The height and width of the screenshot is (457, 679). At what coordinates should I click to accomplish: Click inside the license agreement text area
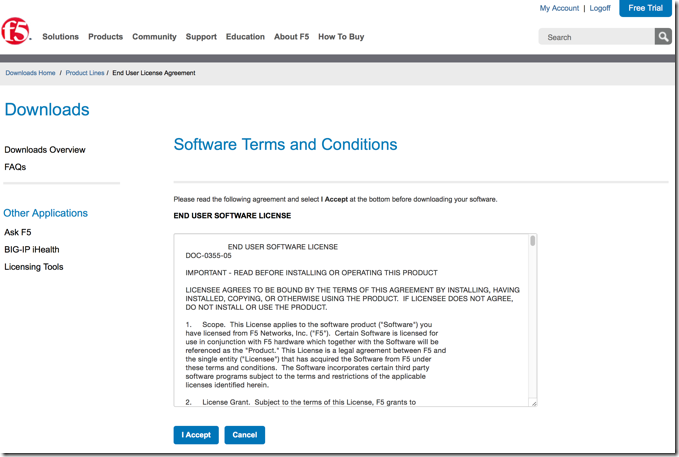point(355,320)
